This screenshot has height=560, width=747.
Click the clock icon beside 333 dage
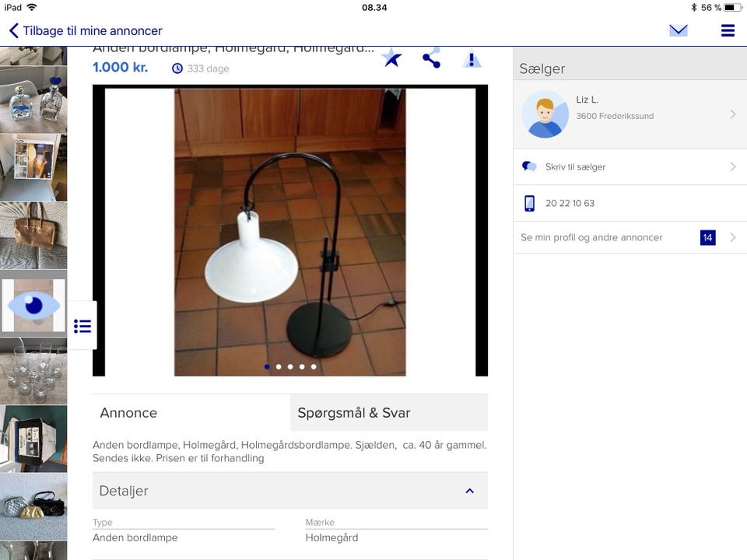tap(177, 68)
